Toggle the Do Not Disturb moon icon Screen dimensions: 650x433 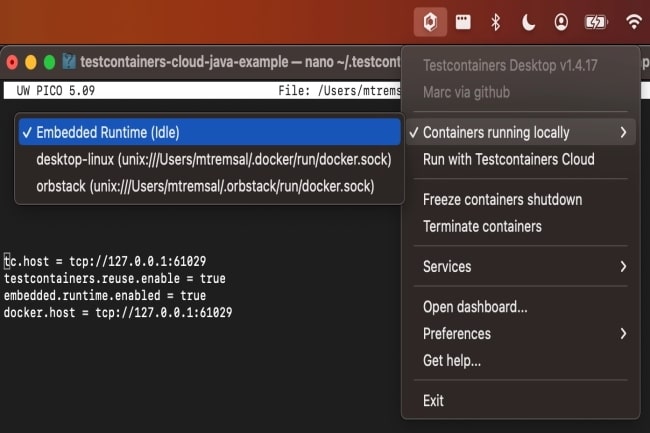pos(528,22)
